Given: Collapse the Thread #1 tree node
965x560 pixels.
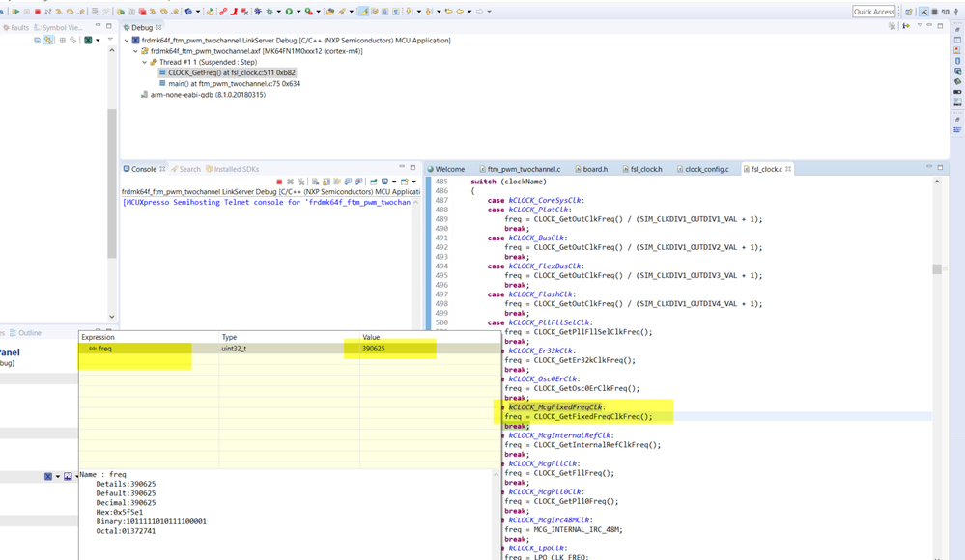Looking at the screenshot, I should click(145, 62).
